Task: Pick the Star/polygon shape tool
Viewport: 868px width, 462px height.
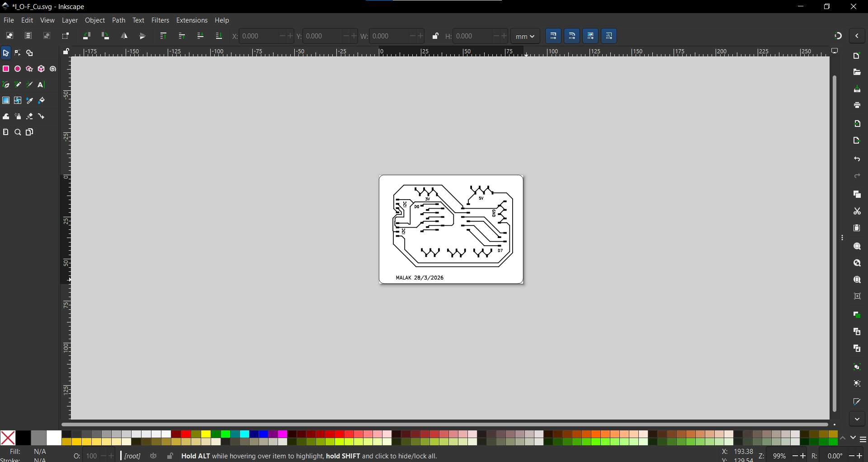Action: pyautogui.click(x=29, y=69)
